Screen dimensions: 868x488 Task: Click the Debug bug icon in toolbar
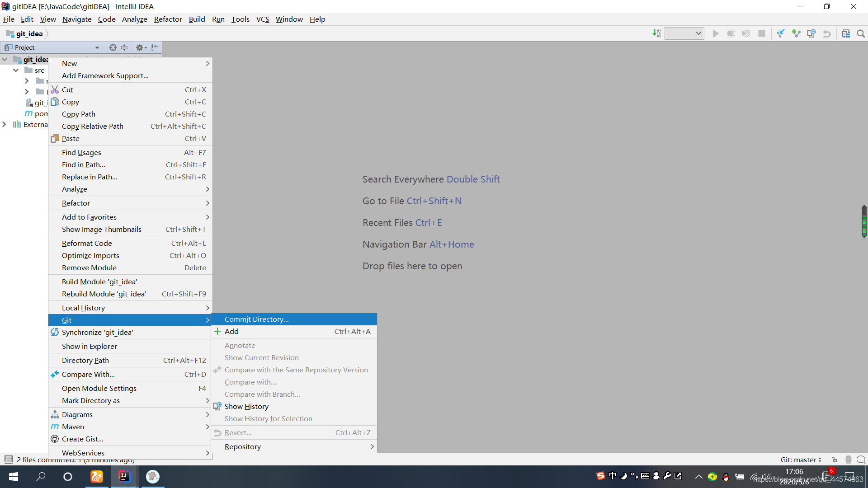coord(731,33)
